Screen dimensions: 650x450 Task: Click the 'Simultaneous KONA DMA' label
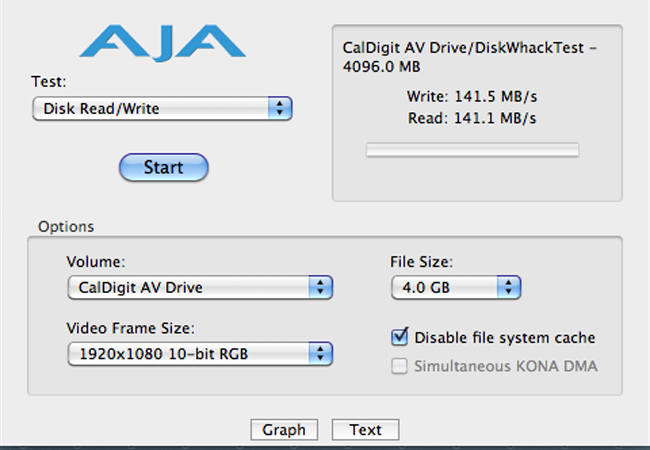pos(506,366)
